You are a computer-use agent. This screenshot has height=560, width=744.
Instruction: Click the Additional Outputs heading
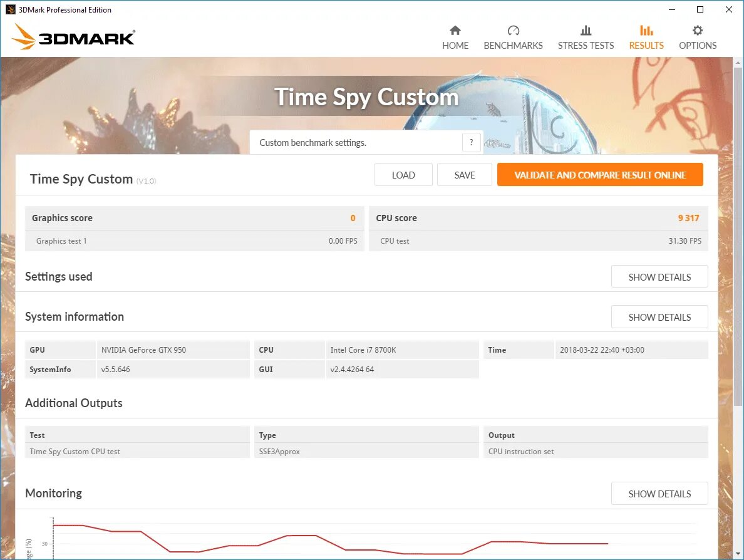pyautogui.click(x=73, y=403)
